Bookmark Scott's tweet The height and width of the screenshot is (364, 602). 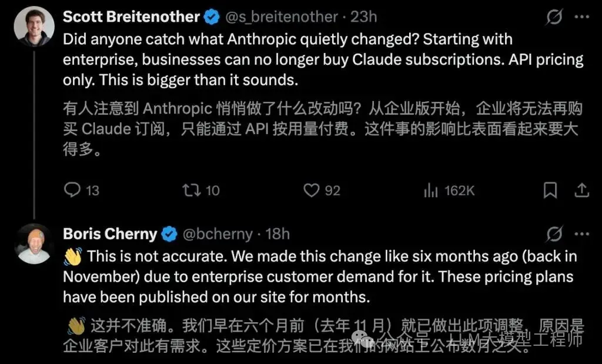point(550,189)
